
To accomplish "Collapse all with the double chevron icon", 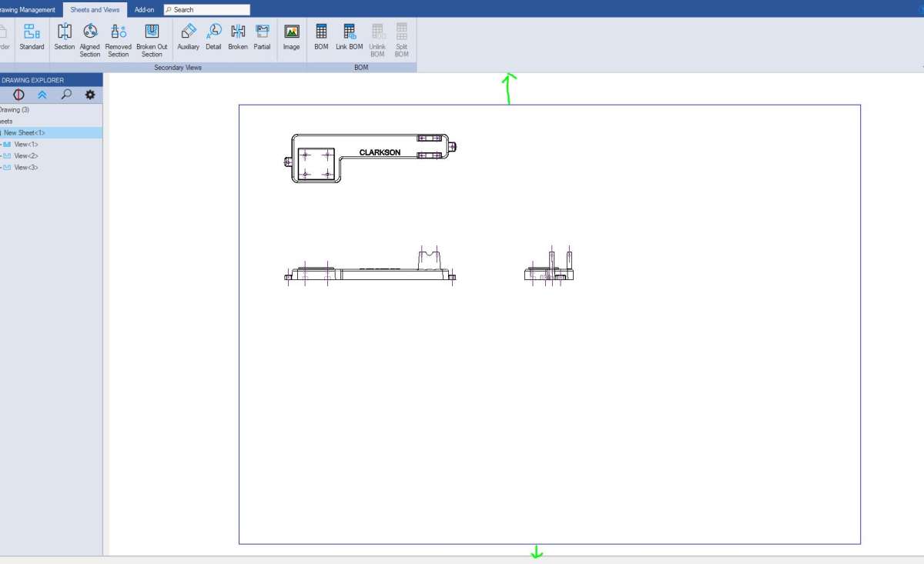I will [42, 95].
